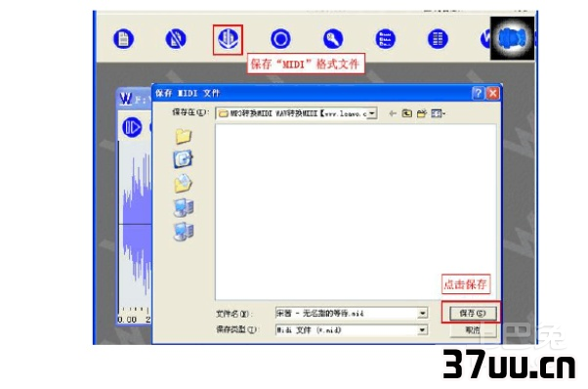Click the play button in background W window

(132, 127)
